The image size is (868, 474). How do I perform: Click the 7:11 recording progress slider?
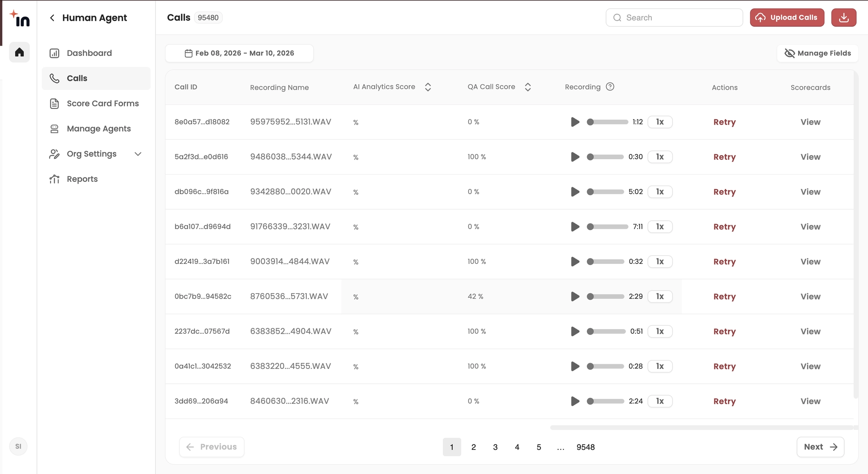click(608, 227)
